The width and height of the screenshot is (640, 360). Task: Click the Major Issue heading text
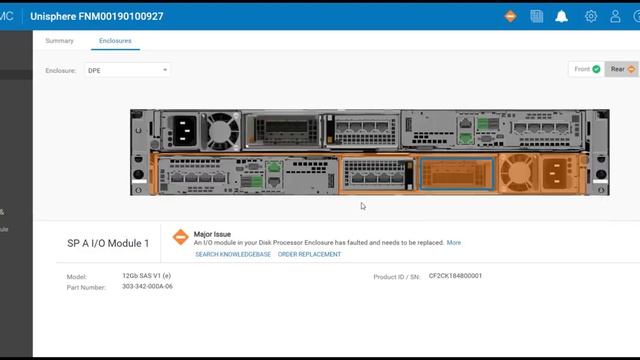coord(212,234)
